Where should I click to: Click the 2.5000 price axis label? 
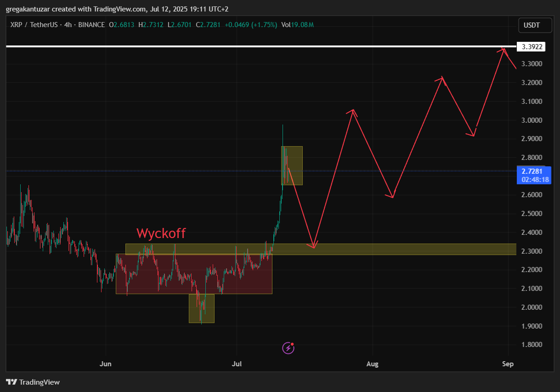(532, 214)
